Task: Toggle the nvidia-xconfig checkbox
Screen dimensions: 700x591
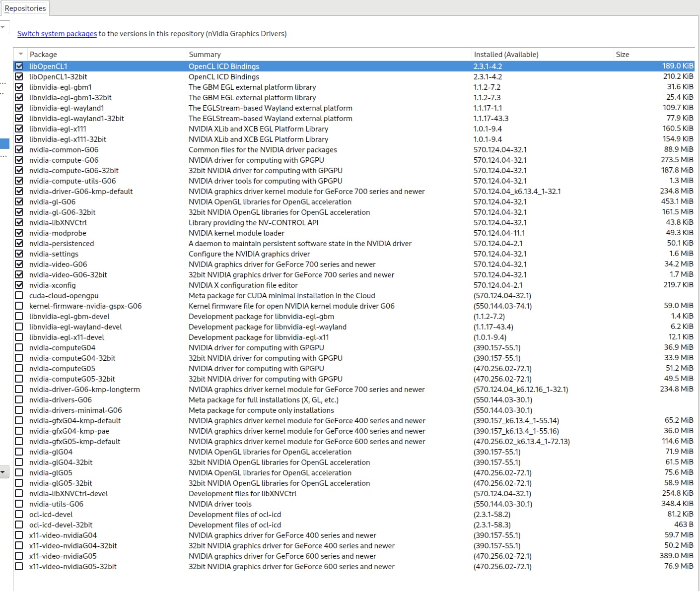Action: (19, 285)
